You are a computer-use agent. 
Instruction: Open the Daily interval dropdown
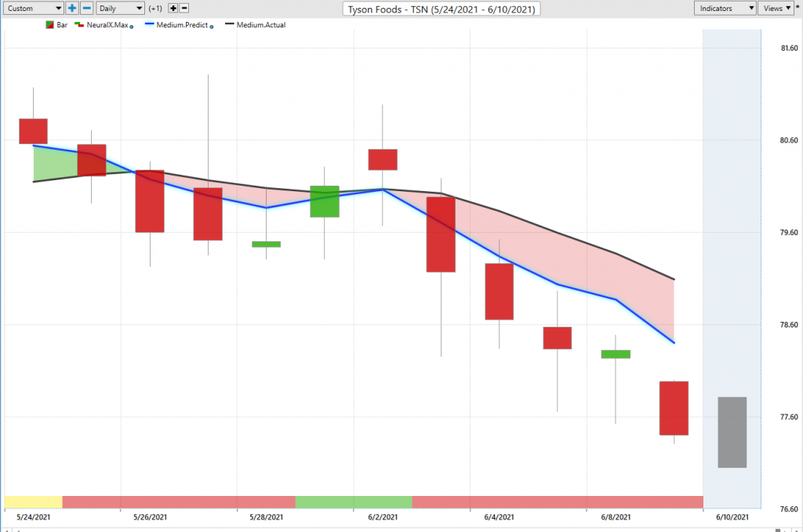coord(120,8)
